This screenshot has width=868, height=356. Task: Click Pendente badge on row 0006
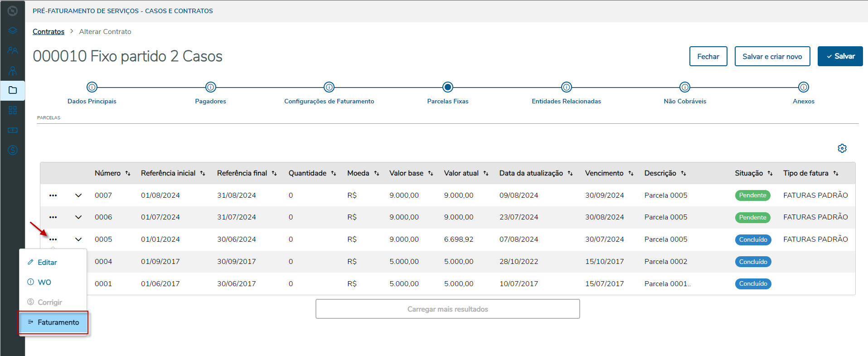(x=752, y=217)
